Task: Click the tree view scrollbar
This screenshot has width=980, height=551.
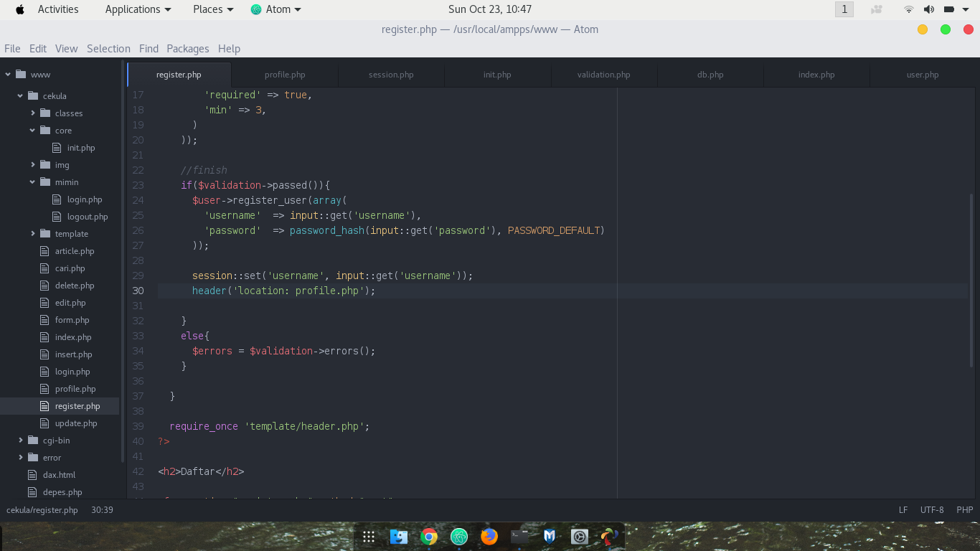Action: pos(123,262)
